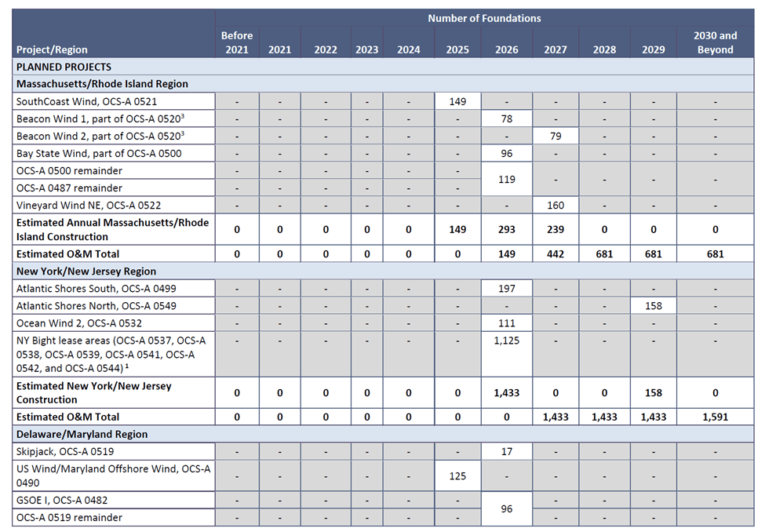Click the Vineyard Wind NE value 160
Screen dimensions: 765x532
click(555, 205)
